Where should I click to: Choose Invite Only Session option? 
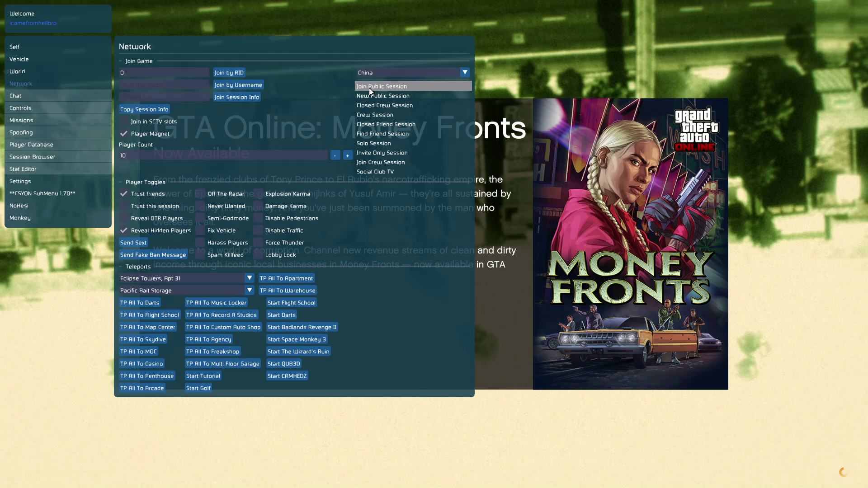tap(382, 153)
